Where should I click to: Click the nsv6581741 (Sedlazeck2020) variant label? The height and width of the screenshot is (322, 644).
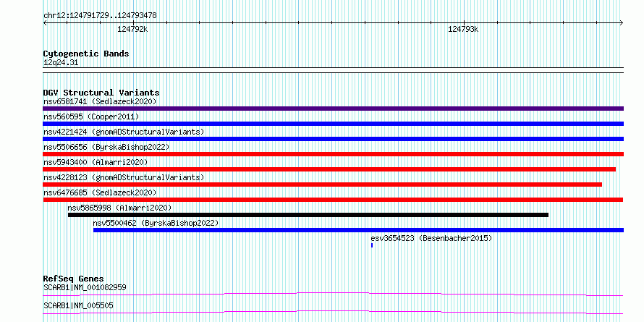coord(100,101)
